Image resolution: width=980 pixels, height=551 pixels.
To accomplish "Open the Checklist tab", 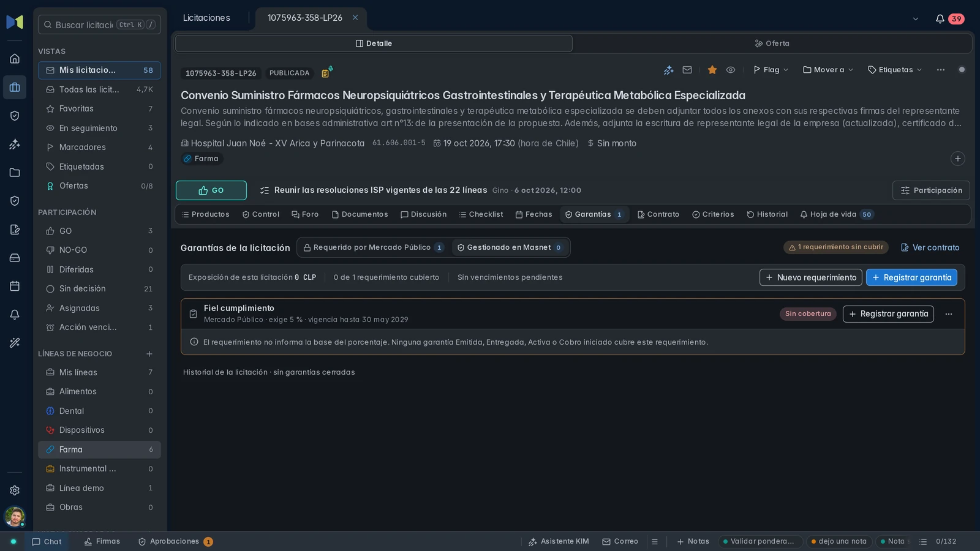I will click(481, 214).
